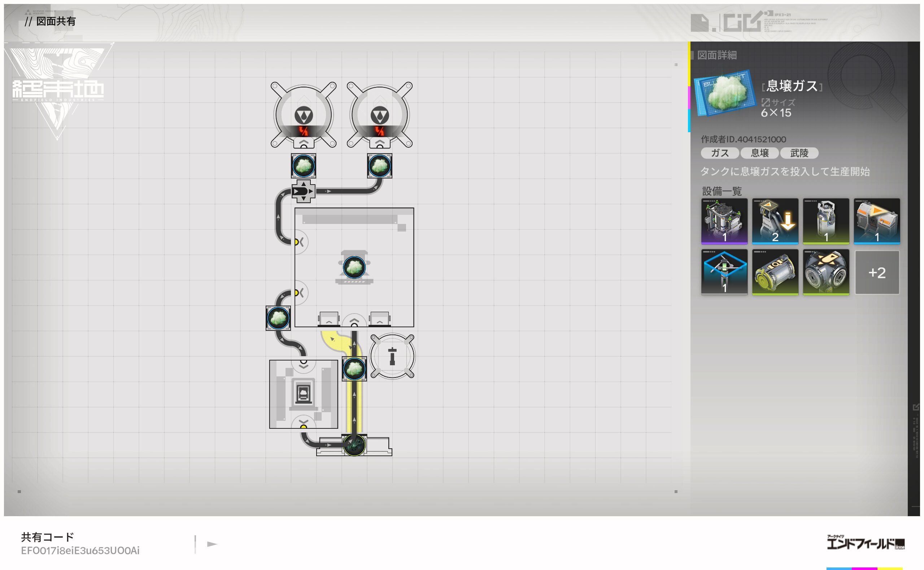The height and width of the screenshot is (570, 924).
Task: Click the share code EFO017i8eiE3u653UO0Ai
Action: tap(80, 551)
